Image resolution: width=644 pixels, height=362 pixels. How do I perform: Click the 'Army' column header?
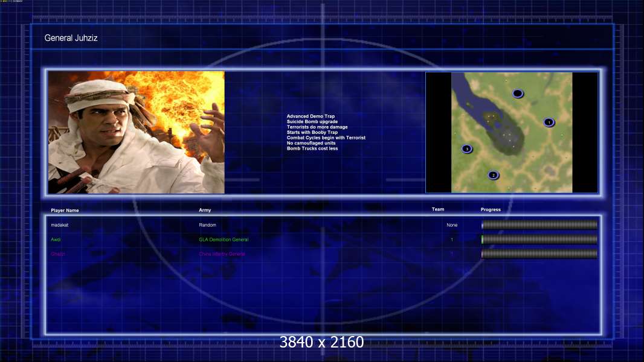(x=205, y=210)
